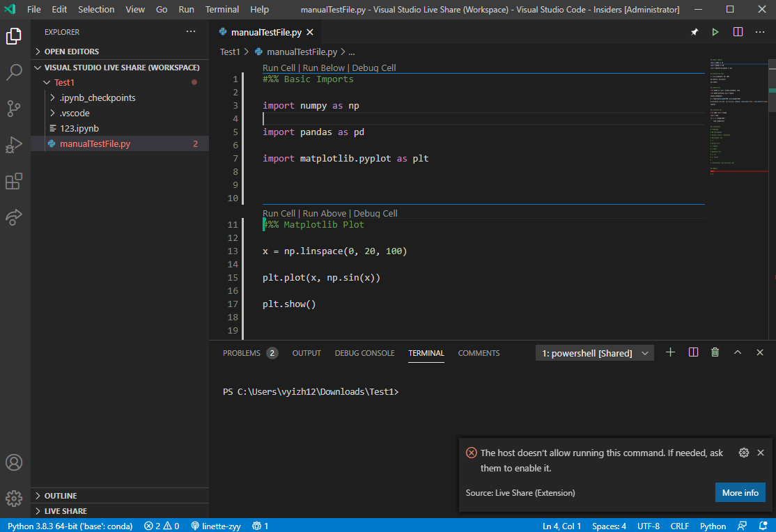Open the Run and Debug icon

click(13, 145)
